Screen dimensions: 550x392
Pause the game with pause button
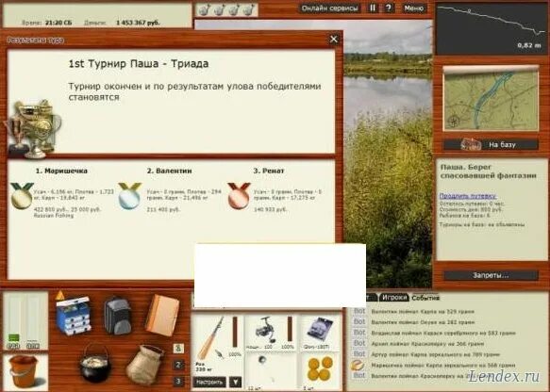(x=373, y=8)
